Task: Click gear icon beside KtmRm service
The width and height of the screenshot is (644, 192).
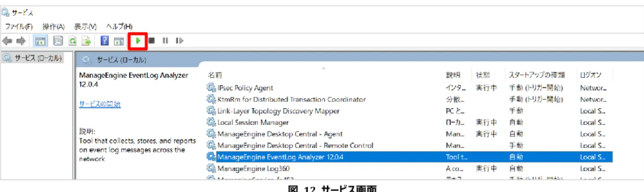Action: [211, 100]
